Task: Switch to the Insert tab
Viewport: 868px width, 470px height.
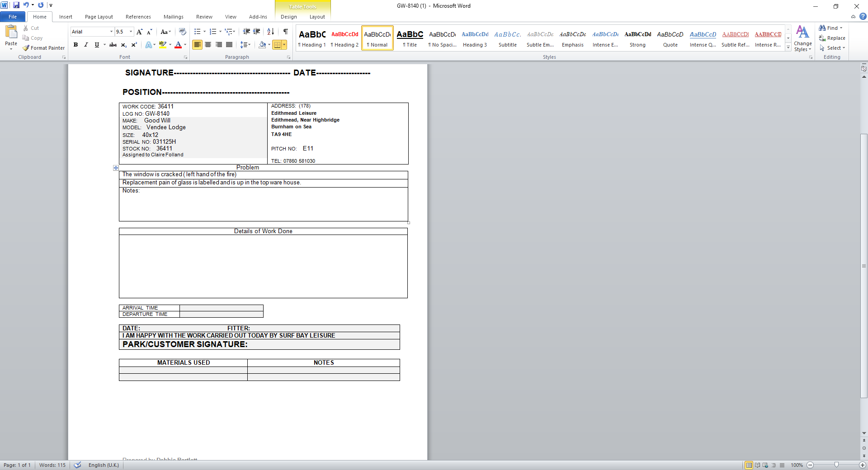Action: [66, 17]
